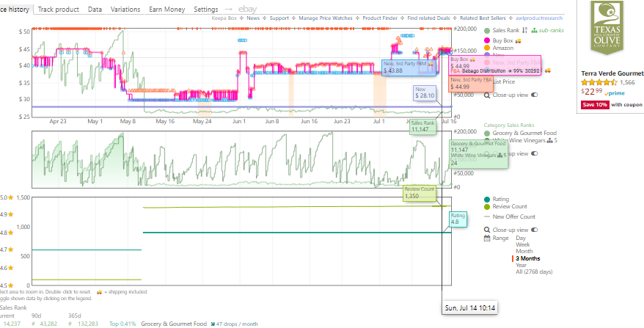Click the List Price legend entry
Image resolution: width=644 pixels, height=328 pixels.
tap(503, 81)
